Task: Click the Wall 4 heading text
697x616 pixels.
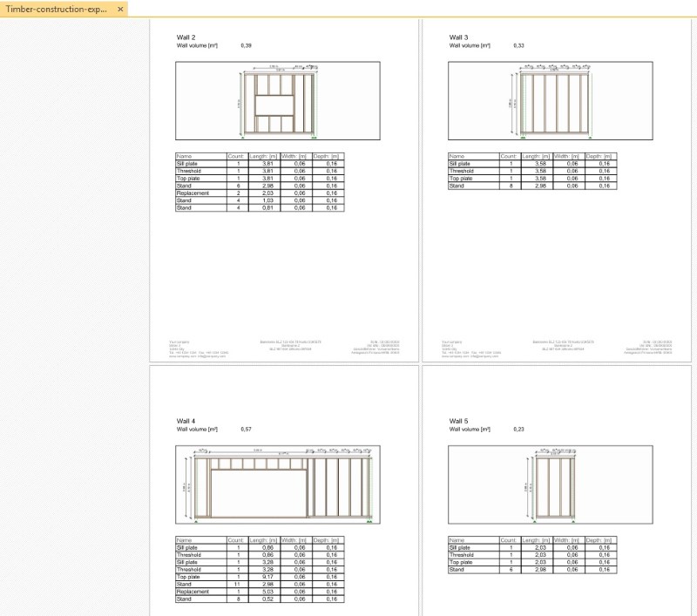Action: pos(186,421)
